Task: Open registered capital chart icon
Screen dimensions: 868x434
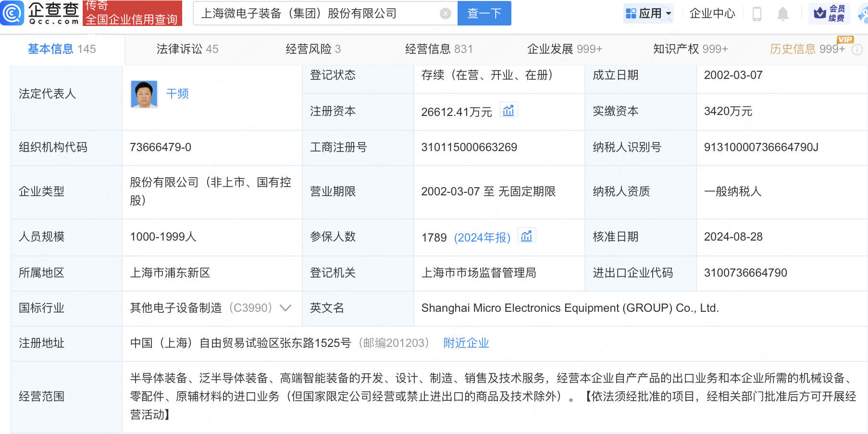Action: [x=509, y=110]
